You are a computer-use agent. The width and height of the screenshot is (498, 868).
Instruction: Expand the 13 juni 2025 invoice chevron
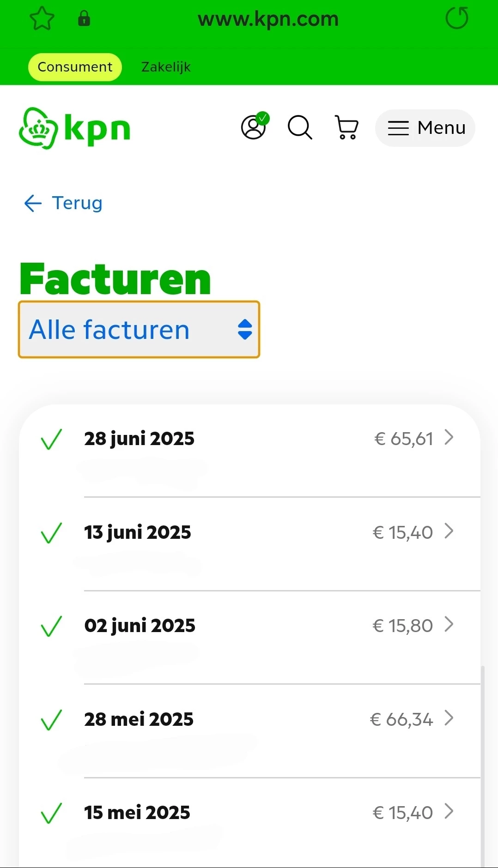[449, 531]
